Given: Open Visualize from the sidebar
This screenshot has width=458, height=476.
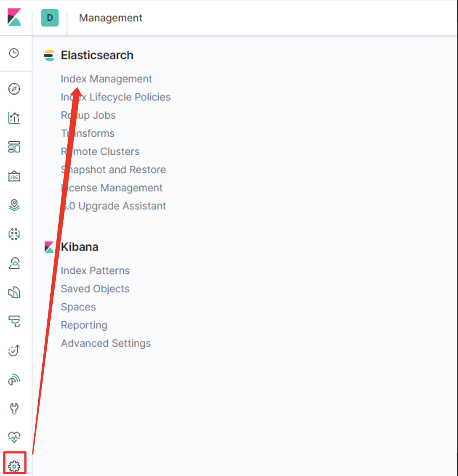Looking at the screenshot, I should (14, 118).
